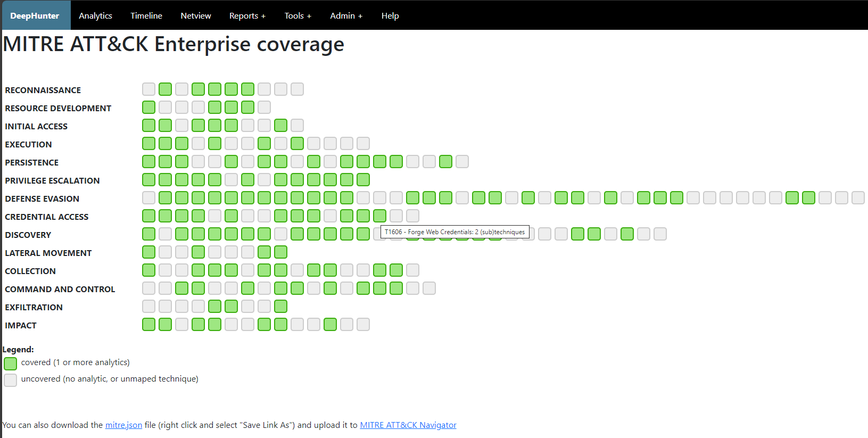The width and height of the screenshot is (868, 438).
Task: Click the green covered legend swatch
Action: click(x=10, y=363)
